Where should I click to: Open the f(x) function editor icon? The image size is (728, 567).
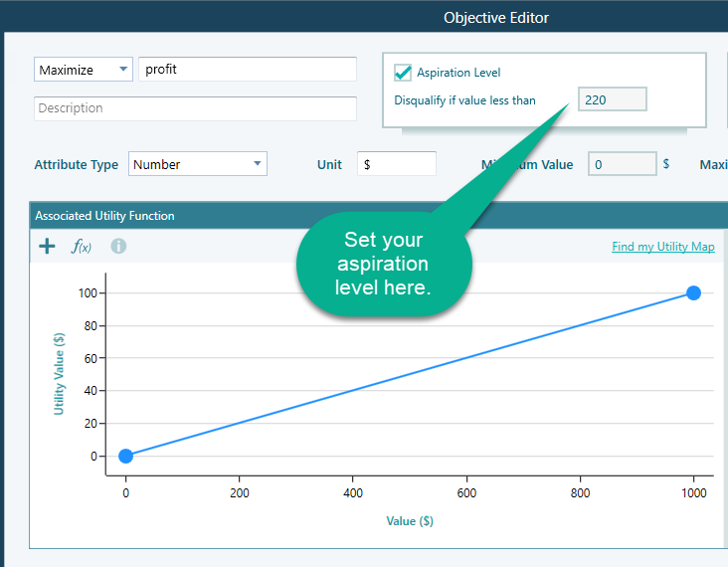tap(82, 246)
